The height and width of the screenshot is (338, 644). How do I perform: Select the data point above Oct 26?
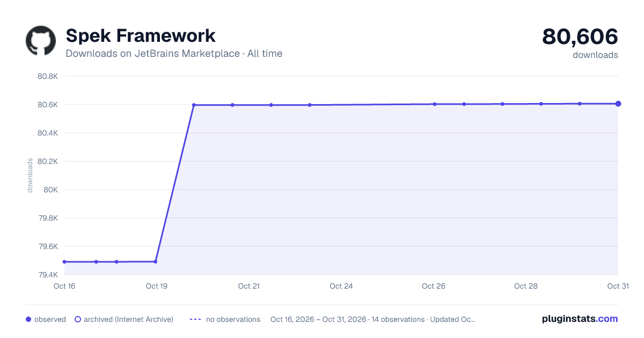click(435, 104)
